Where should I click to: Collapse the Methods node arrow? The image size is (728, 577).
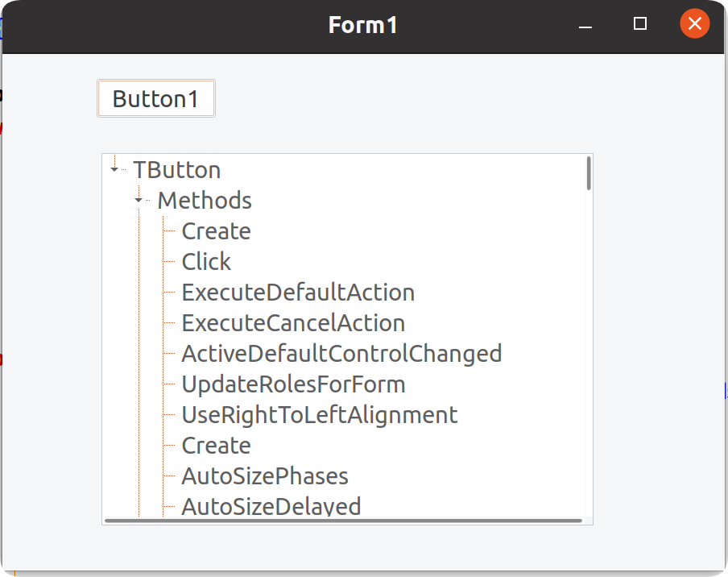pos(139,200)
